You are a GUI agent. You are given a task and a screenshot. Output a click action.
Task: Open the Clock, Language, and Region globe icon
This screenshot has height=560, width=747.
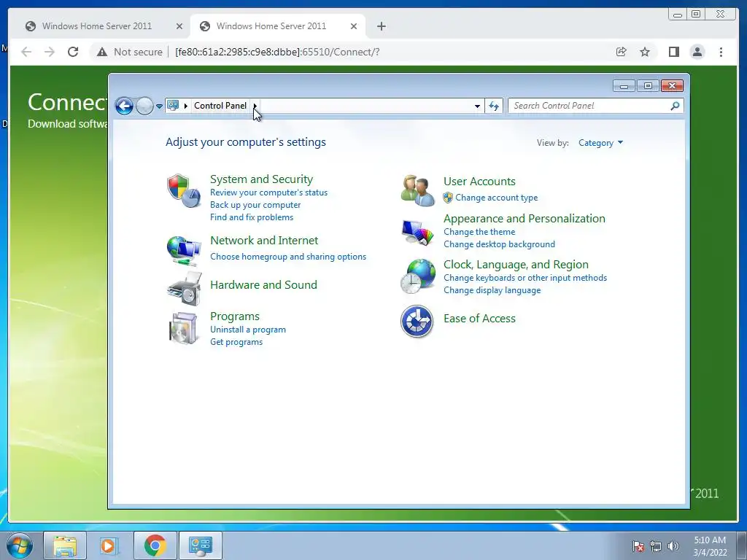pyautogui.click(x=418, y=276)
